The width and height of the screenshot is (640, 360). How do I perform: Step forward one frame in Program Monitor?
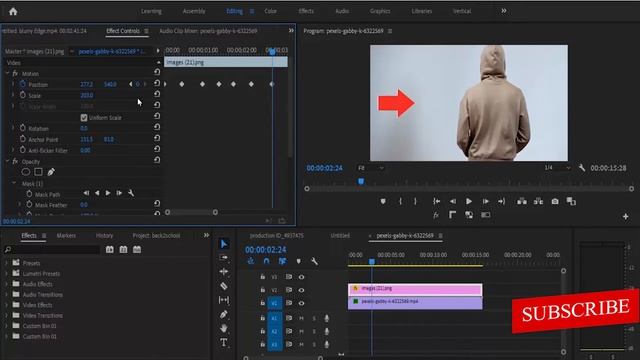(x=485, y=201)
